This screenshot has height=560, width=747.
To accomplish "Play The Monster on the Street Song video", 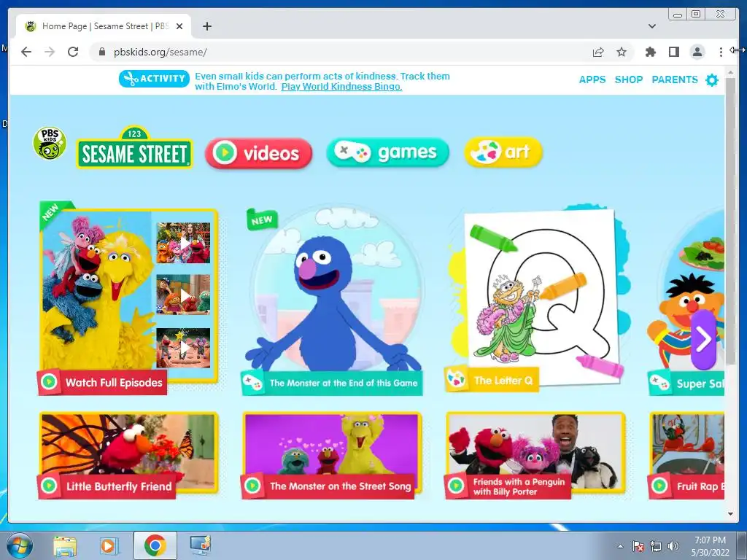I will tap(332, 455).
